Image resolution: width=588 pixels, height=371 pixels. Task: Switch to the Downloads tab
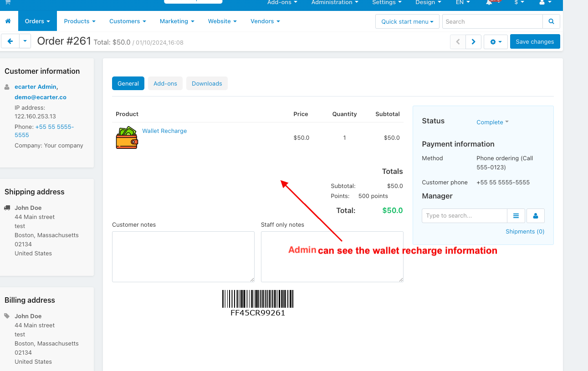207,83
